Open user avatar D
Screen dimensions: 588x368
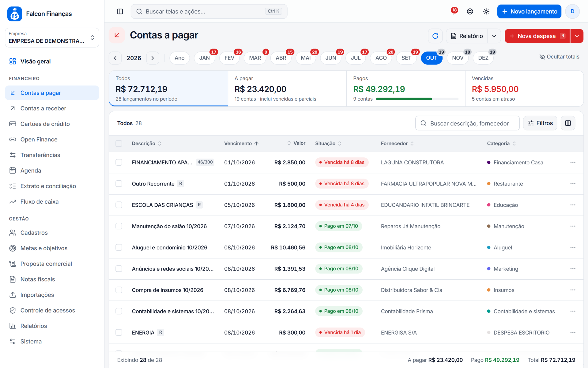[572, 11]
